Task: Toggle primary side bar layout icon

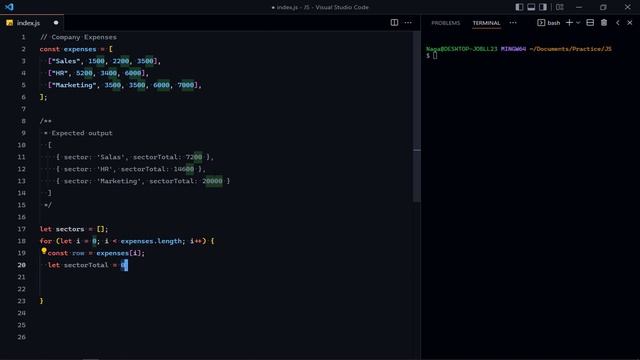Action: click(x=519, y=7)
